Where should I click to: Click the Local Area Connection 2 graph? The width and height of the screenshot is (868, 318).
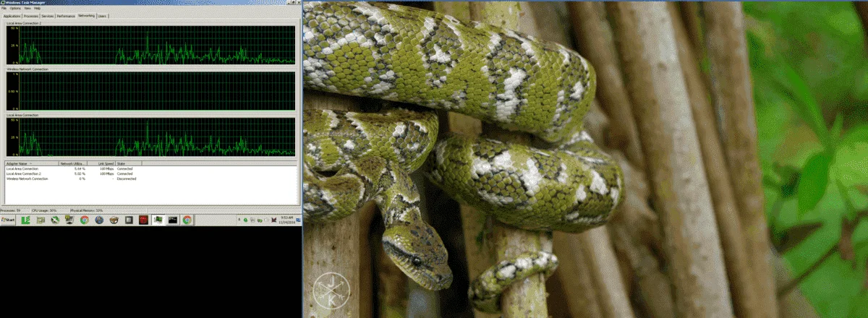(151, 46)
